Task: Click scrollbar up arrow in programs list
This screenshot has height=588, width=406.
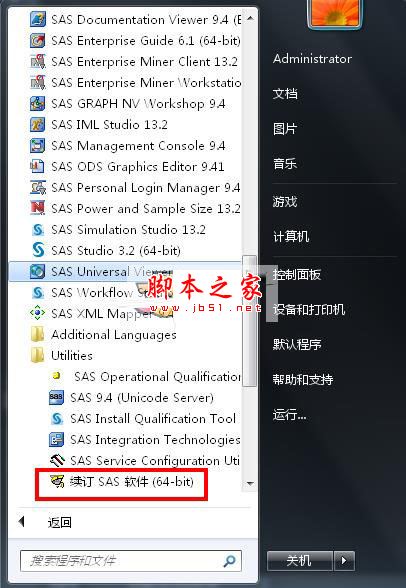Action: (x=250, y=18)
